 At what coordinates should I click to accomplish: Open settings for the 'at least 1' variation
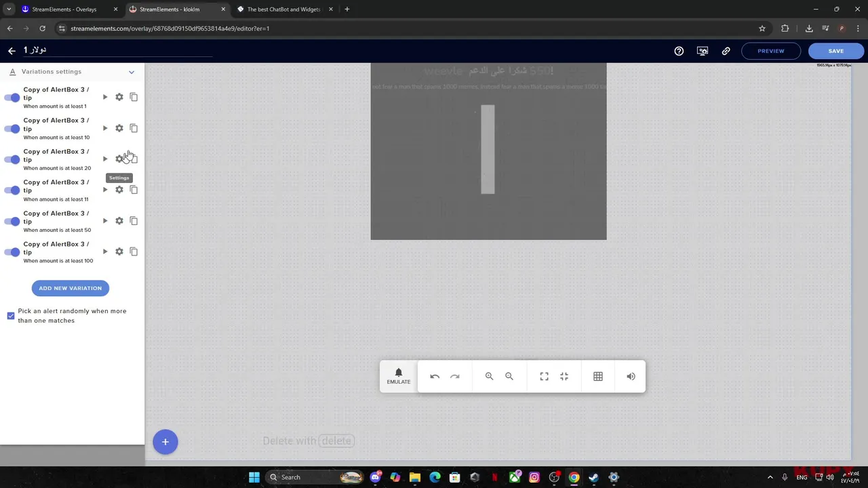click(x=119, y=97)
